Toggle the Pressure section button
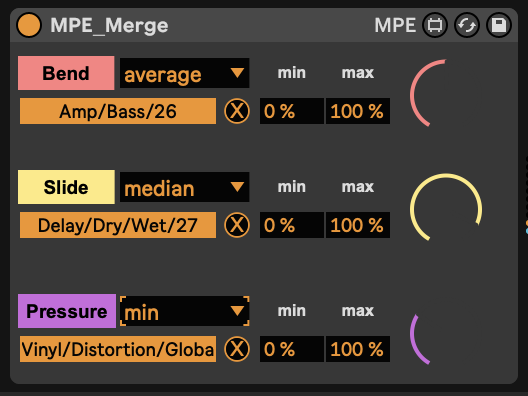The width and height of the screenshot is (528, 396). pos(67,311)
